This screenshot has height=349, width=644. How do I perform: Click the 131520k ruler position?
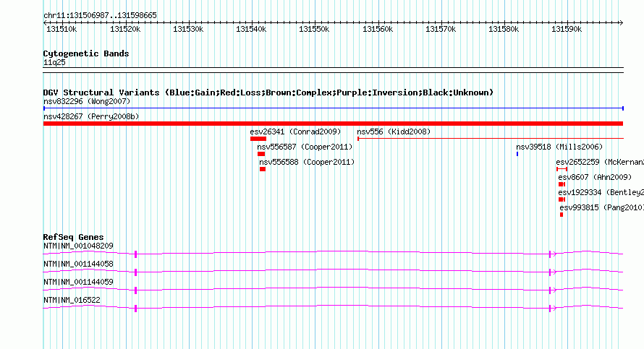click(125, 29)
